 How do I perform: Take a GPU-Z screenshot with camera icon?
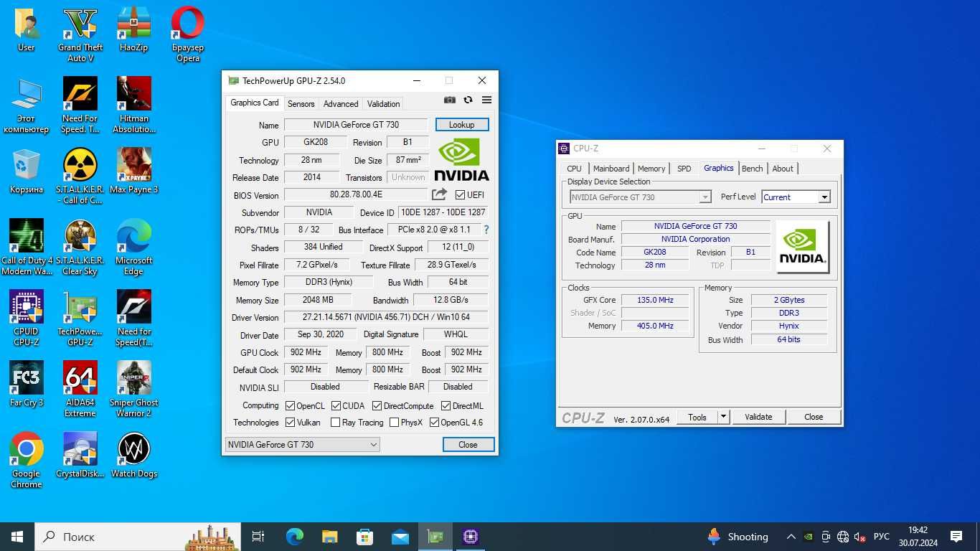point(449,100)
